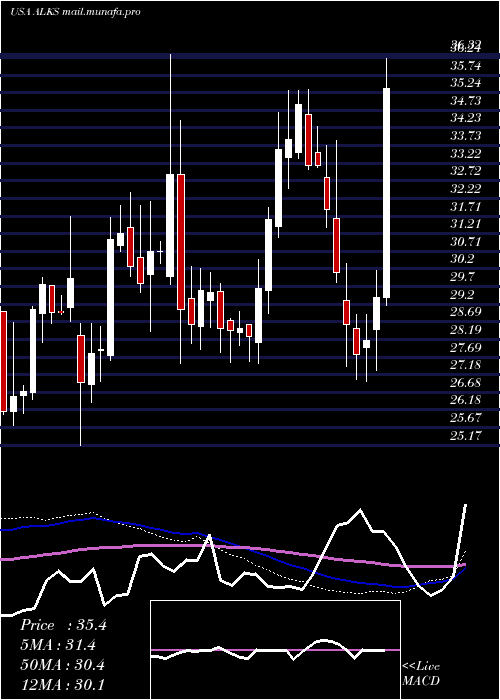This screenshot has width=500, height=700.
Task: Click the '50MA : 30.4' readout
Action: click(x=62, y=665)
